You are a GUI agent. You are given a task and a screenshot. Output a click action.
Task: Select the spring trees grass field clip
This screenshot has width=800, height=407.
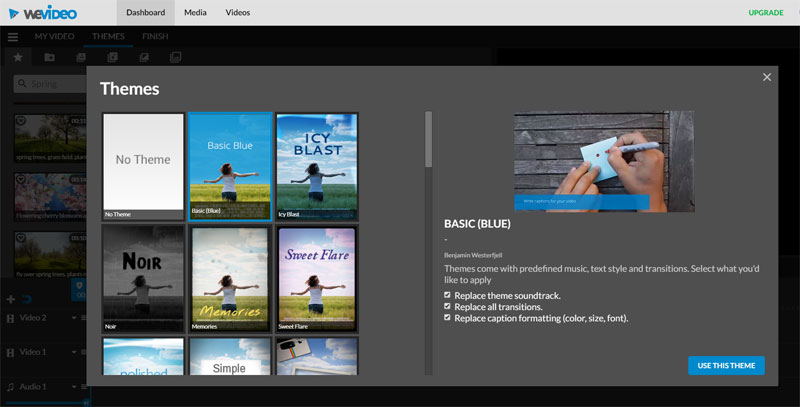[x=50, y=138]
